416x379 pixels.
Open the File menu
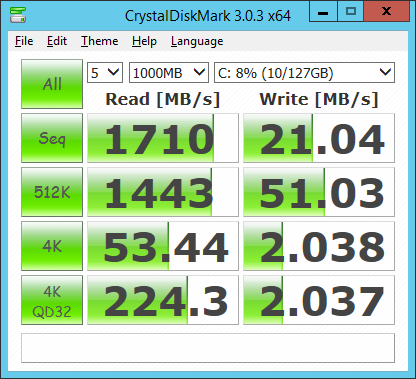[24, 41]
